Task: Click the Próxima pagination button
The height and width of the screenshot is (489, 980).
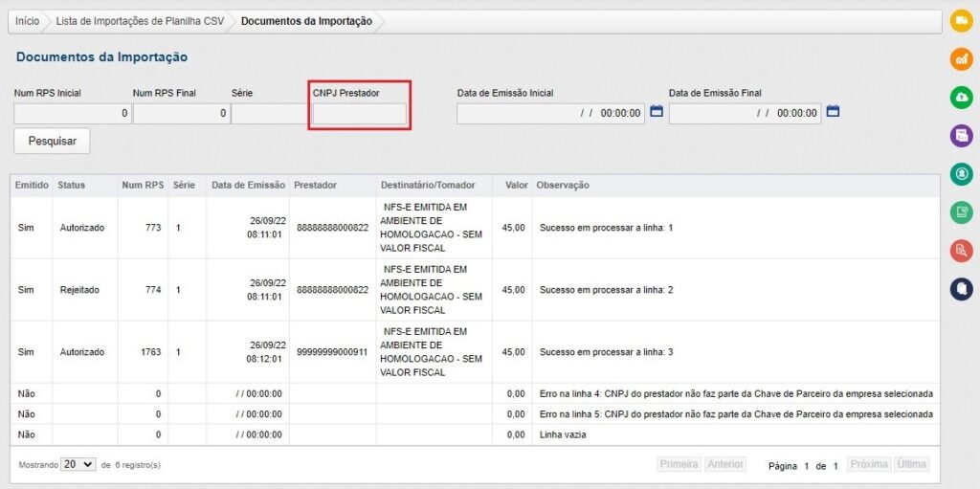Action: pyautogui.click(x=869, y=464)
